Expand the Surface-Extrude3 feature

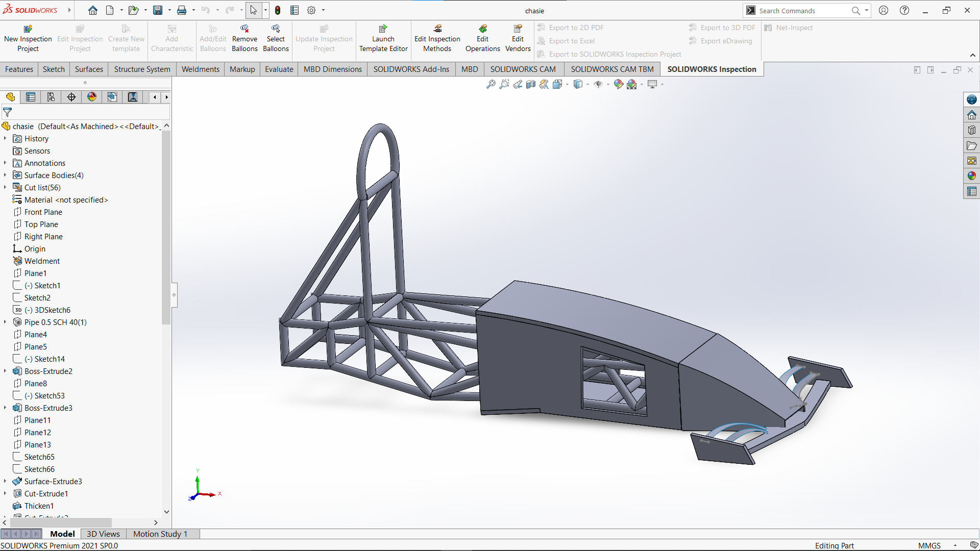[5, 481]
